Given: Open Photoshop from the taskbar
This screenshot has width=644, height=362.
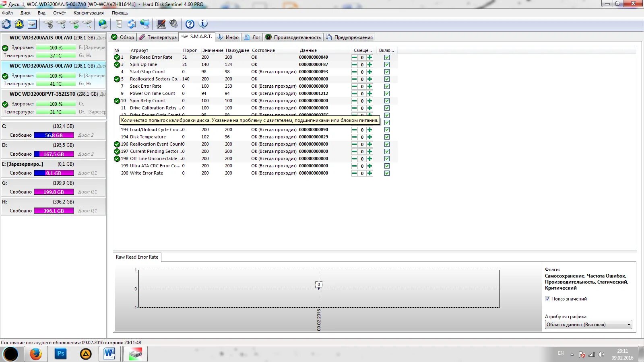Looking at the screenshot, I should 60,354.
